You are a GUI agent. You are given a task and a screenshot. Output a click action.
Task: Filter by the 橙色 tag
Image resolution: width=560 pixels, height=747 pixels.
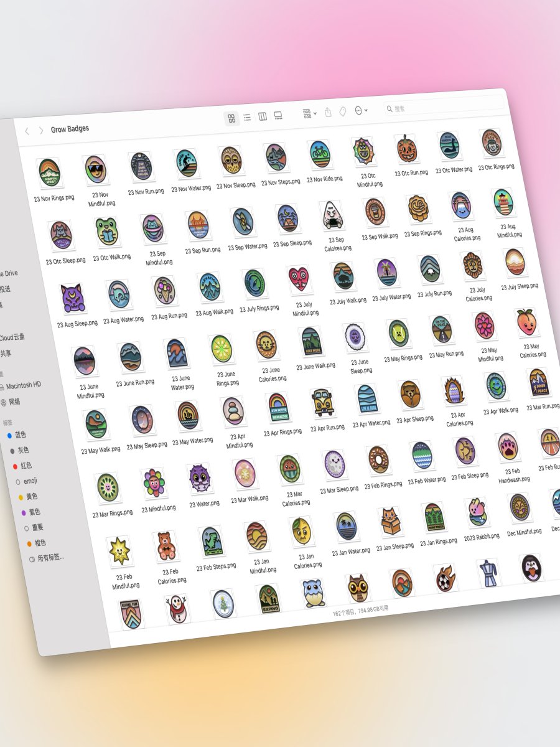(x=36, y=543)
